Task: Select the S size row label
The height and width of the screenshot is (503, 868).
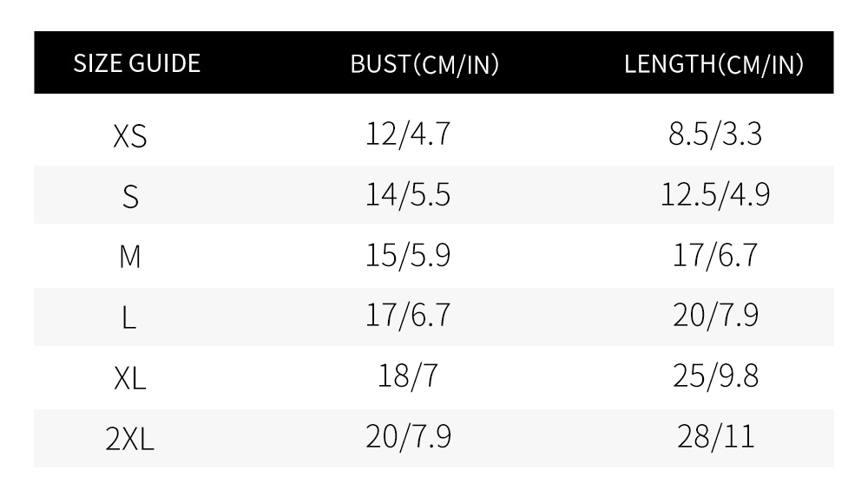Action: click(130, 197)
